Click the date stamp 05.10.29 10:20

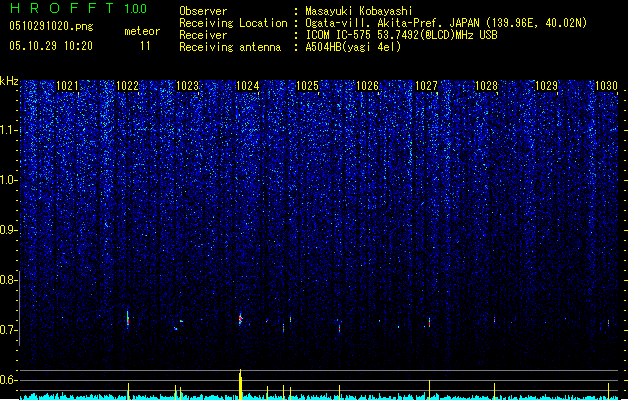pos(51,46)
